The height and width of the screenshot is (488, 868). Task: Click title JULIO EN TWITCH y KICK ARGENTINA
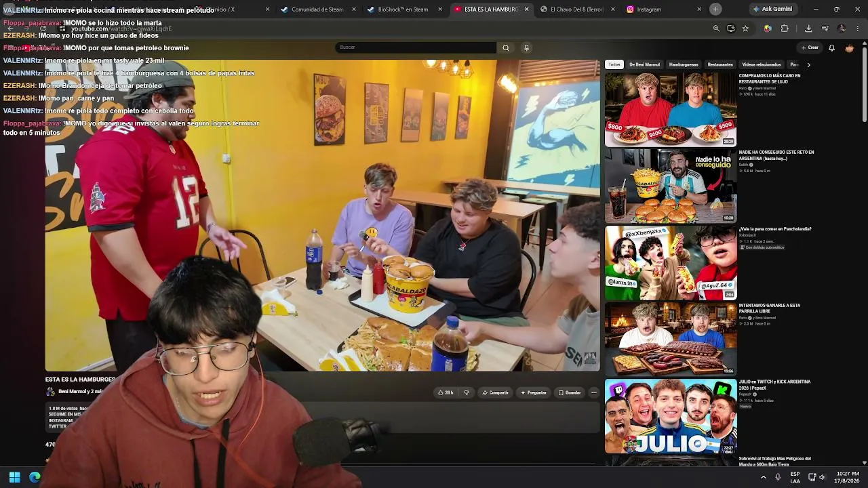(x=774, y=384)
